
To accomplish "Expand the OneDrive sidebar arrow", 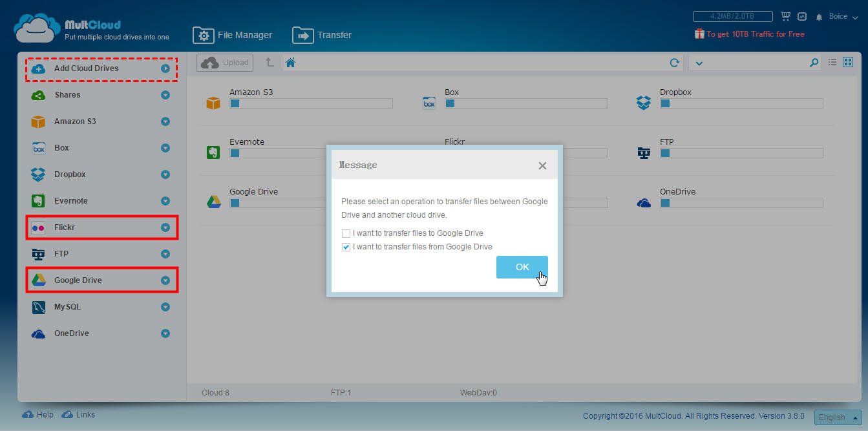I will 165,333.
